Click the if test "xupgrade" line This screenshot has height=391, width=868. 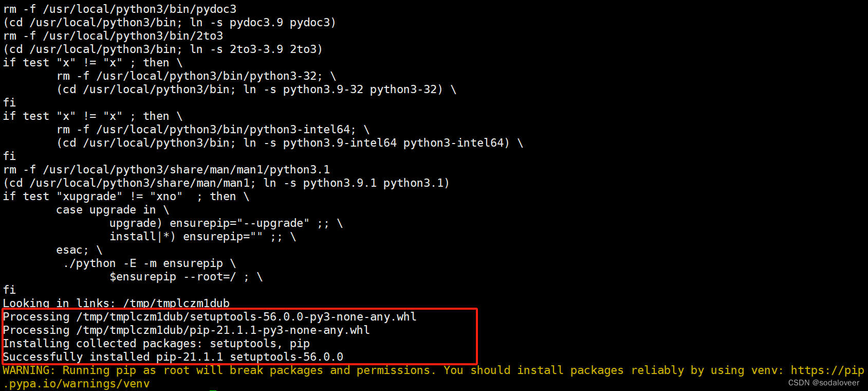(126, 197)
